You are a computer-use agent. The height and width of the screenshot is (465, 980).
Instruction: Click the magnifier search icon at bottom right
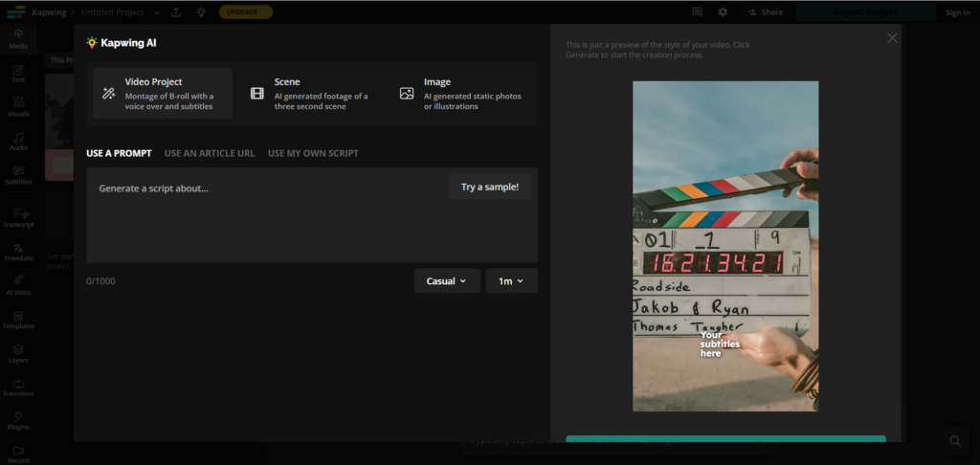tap(955, 441)
